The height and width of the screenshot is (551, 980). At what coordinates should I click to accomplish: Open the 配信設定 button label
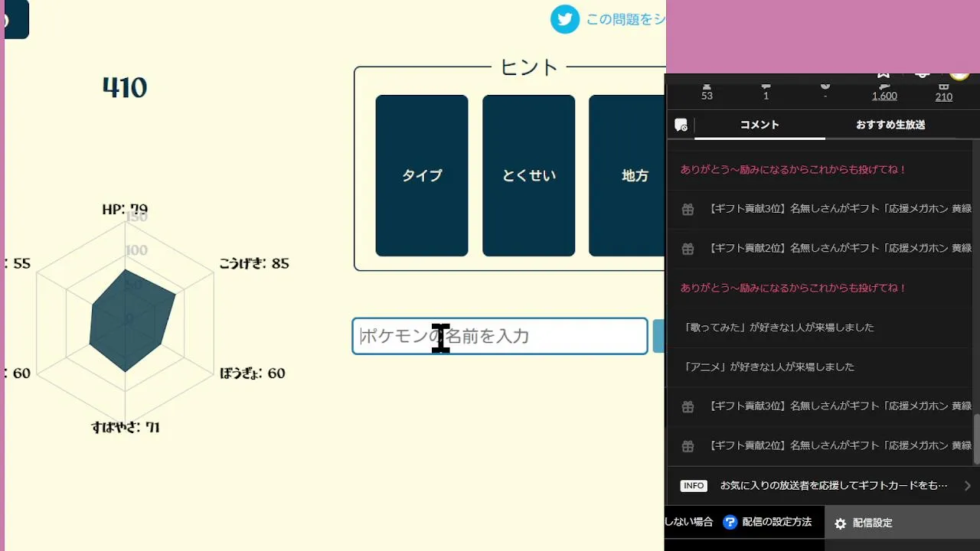[x=873, y=523]
